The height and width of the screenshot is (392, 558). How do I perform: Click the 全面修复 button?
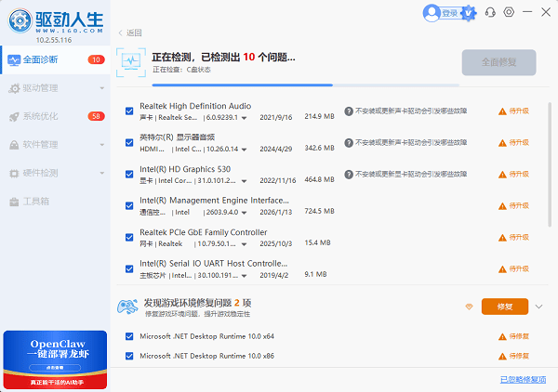[498, 62]
